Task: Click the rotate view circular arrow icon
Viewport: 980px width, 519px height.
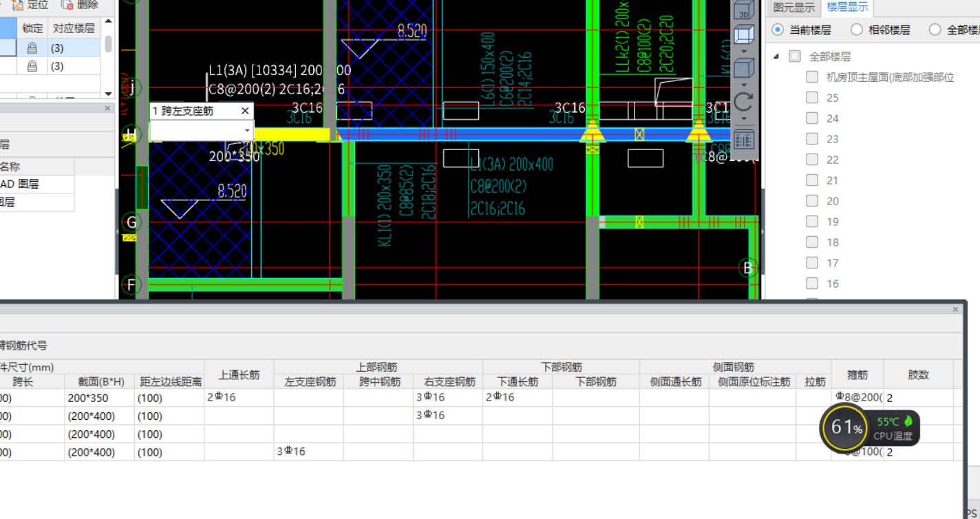Action: click(743, 101)
